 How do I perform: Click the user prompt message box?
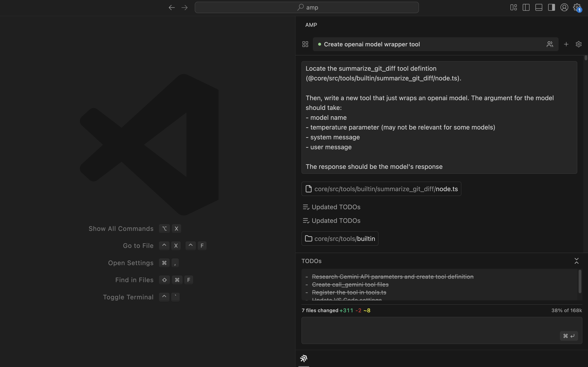pyautogui.click(x=439, y=118)
